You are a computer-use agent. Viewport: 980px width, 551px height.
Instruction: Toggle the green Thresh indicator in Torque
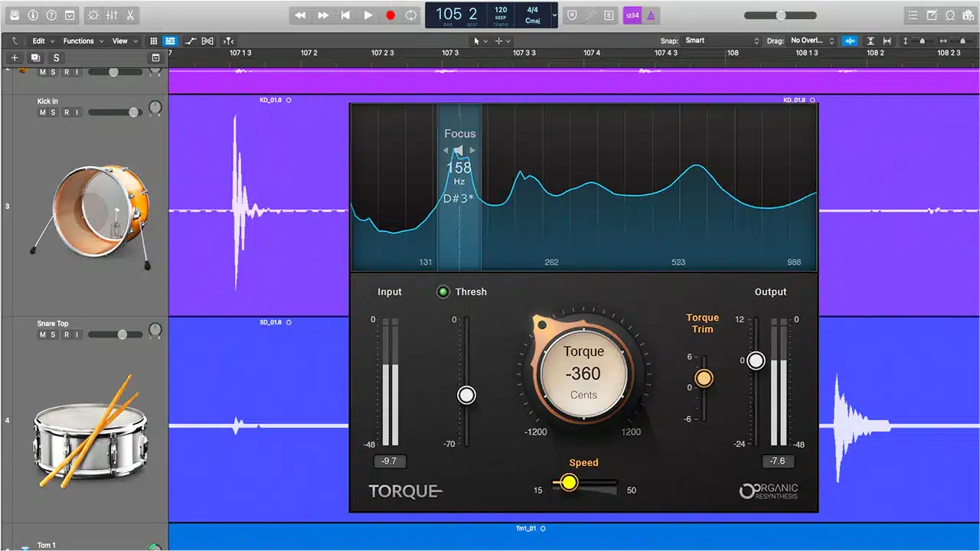tap(443, 292)
